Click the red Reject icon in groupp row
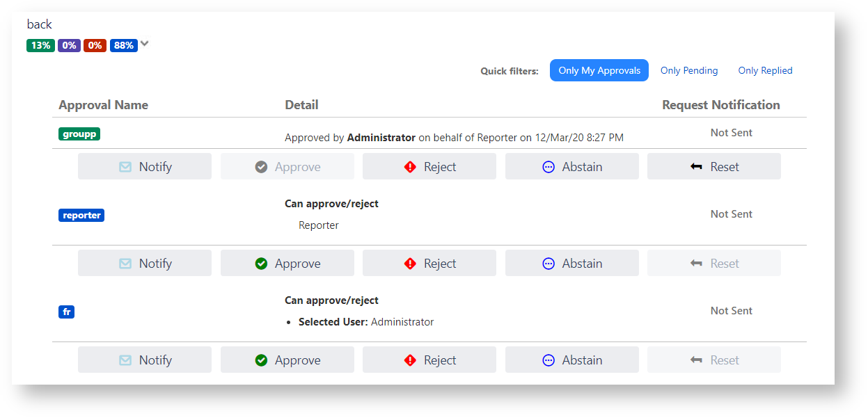Image resolution: width=868 pixels, height=418 pixels. click(410, 167)
